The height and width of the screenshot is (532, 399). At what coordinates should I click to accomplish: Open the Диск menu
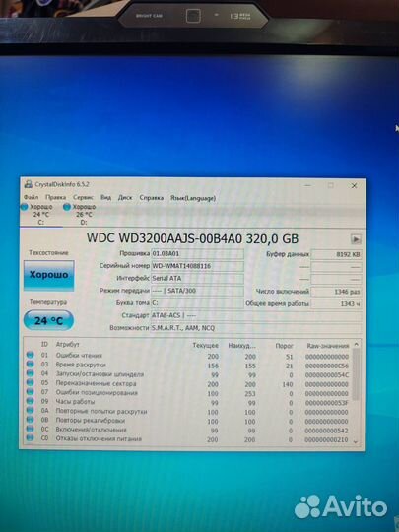coord(125,197)
